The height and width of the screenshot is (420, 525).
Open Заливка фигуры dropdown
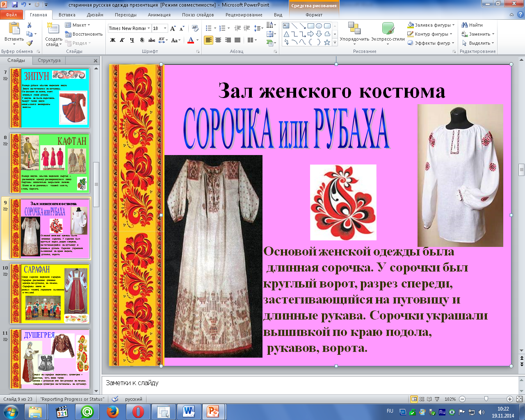pyautogui.click(x=431, y=25)
